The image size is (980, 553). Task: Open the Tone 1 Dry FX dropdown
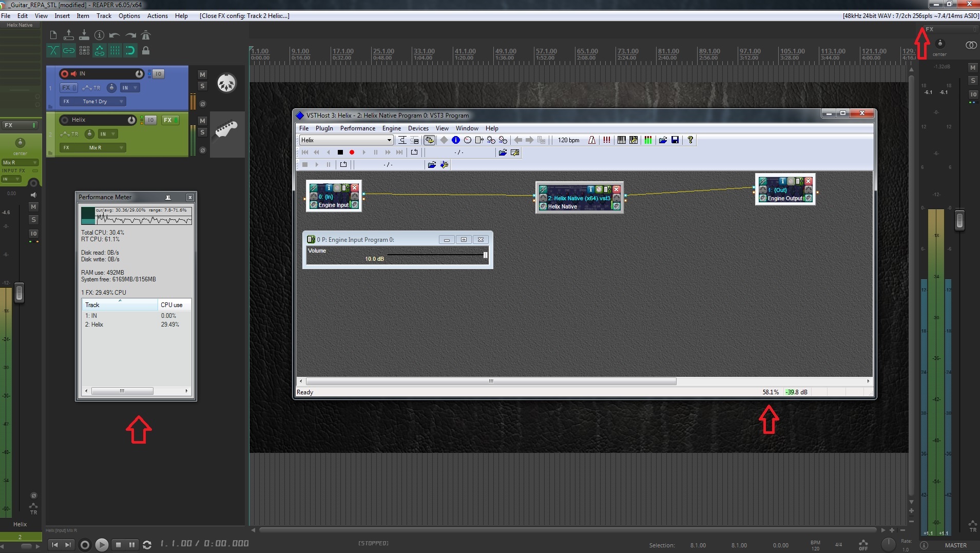92,102
